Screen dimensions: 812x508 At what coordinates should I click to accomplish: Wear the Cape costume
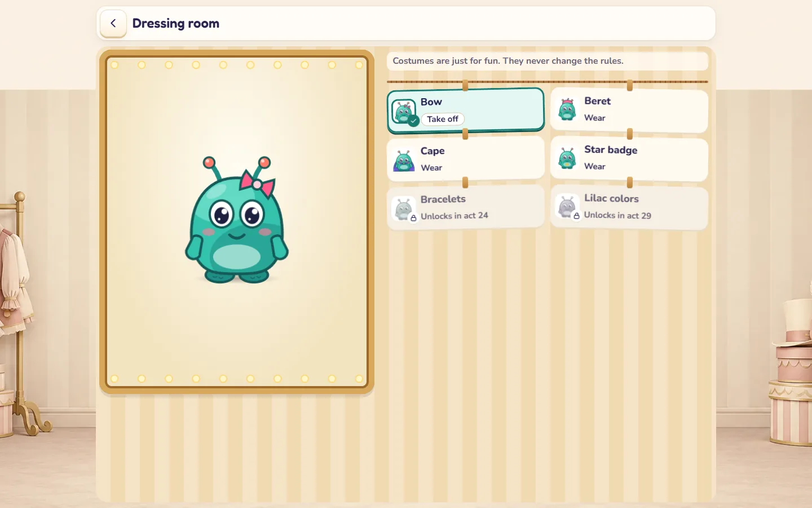coord(431,168)
